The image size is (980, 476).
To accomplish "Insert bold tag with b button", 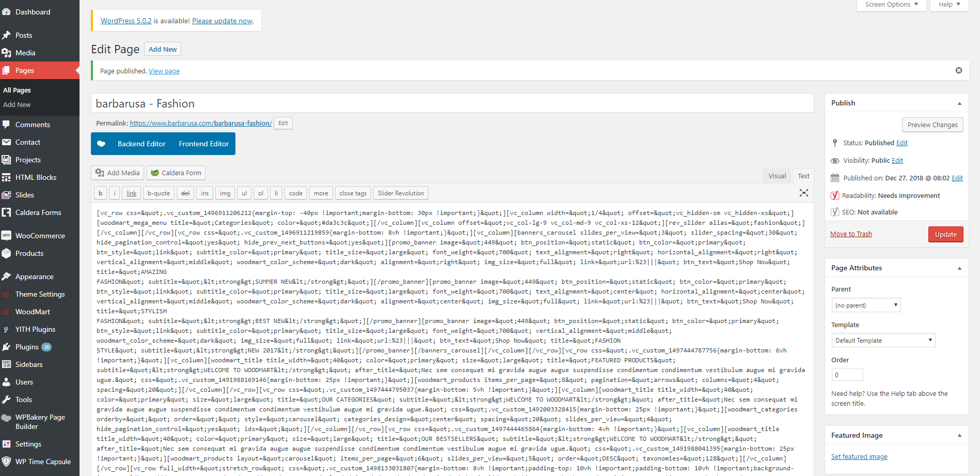I will pyautogui.click(x=100, y=193).
